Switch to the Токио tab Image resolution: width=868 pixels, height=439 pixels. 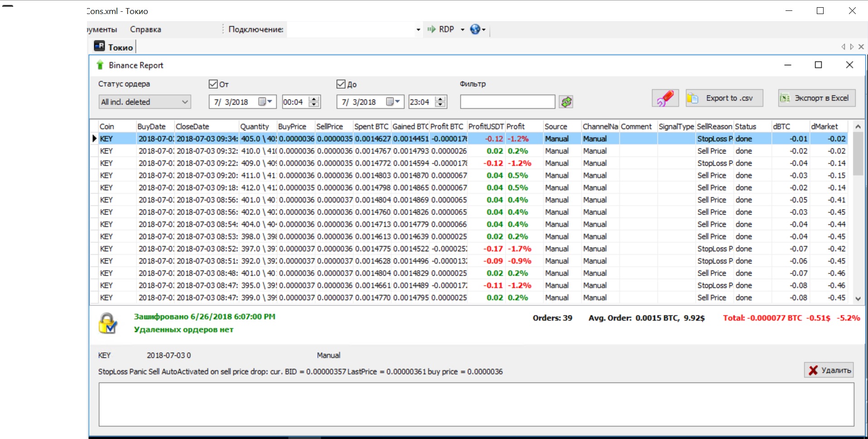click(x=114, y=47)
